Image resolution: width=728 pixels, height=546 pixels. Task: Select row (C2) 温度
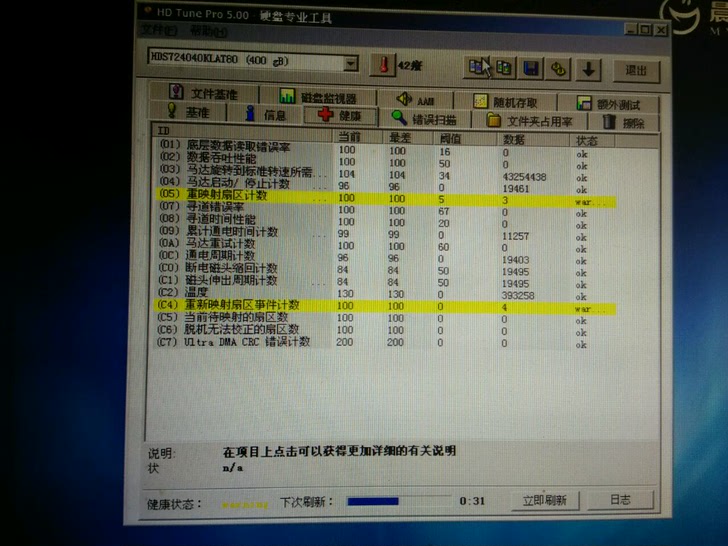pos(384,294)
